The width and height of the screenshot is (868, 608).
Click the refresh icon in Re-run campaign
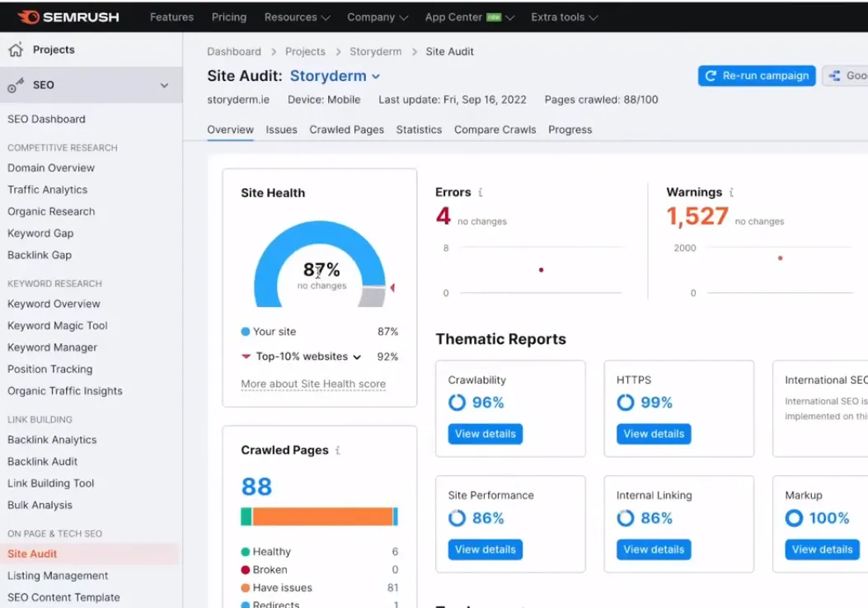[711, 76]
